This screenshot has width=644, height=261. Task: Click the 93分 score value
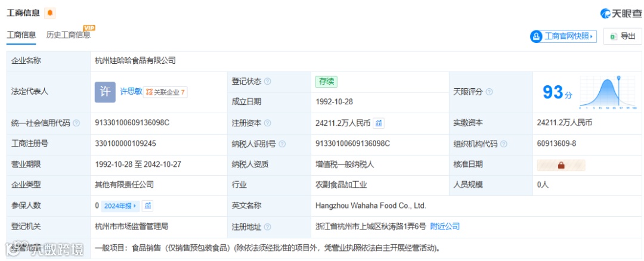(x=558, y=92)
